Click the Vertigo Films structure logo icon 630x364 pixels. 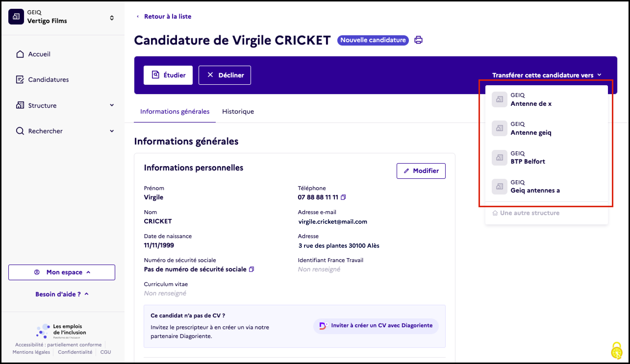[16, 17]
